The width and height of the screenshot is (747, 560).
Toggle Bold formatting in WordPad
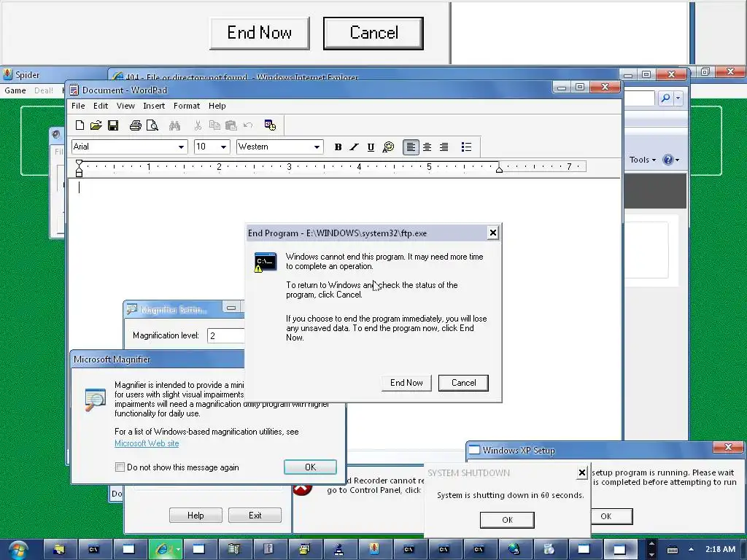point(338,147)
